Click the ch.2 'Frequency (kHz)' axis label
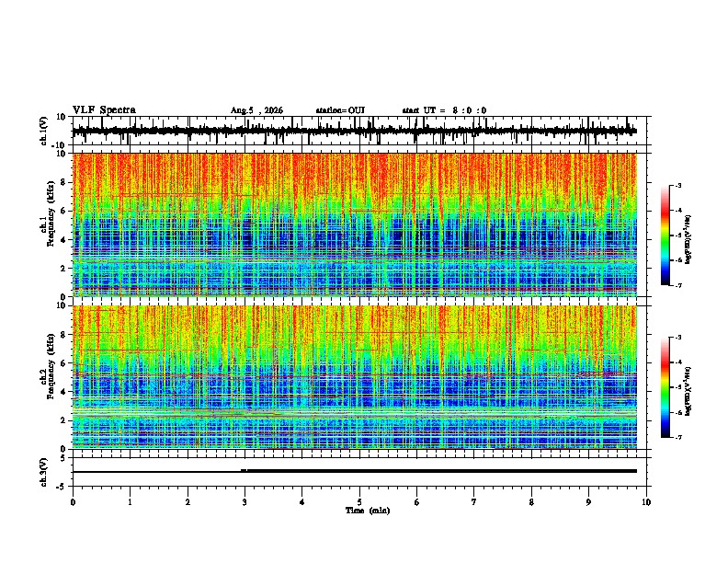Viewport: 728px width, 563px height. (x=51, y=365)
